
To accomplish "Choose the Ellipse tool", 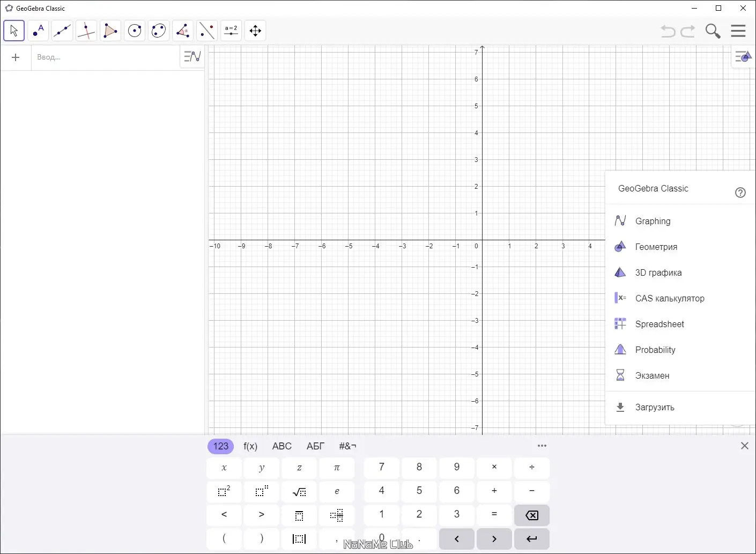I will 159,31.
